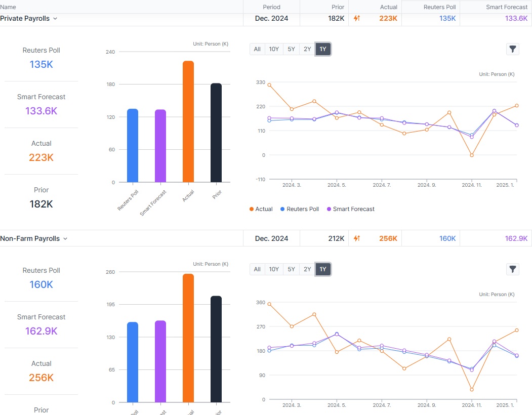Open the filter icon on Non-Farm Payrolls chart
Screen dimensions: 532x415
[513, 269]
